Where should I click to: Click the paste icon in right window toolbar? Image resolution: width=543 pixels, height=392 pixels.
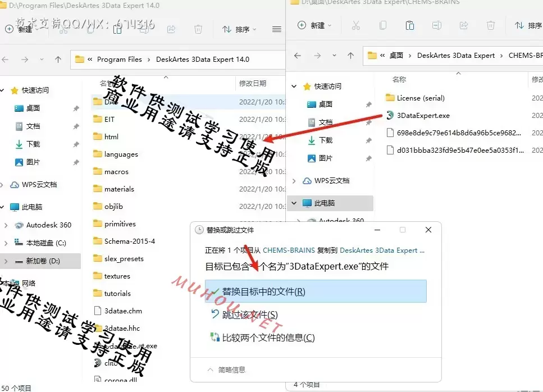pyautogui.click(x=410, y=25)
